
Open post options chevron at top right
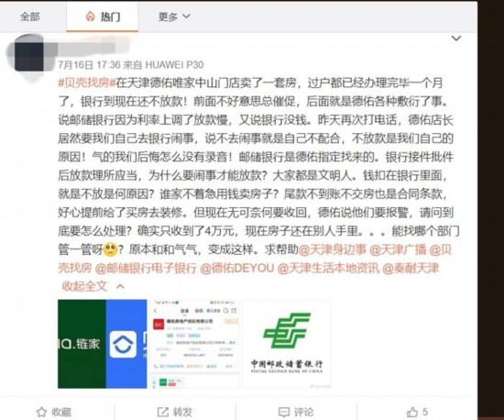pyautogui.click(x=456, y=39)
